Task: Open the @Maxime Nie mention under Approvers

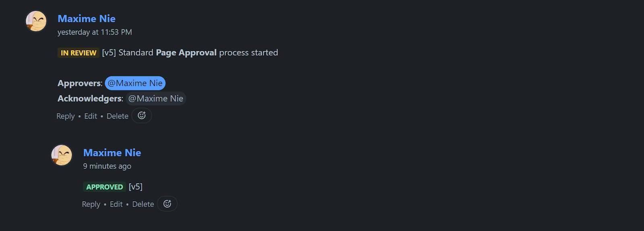Action: tap(135, 83)
